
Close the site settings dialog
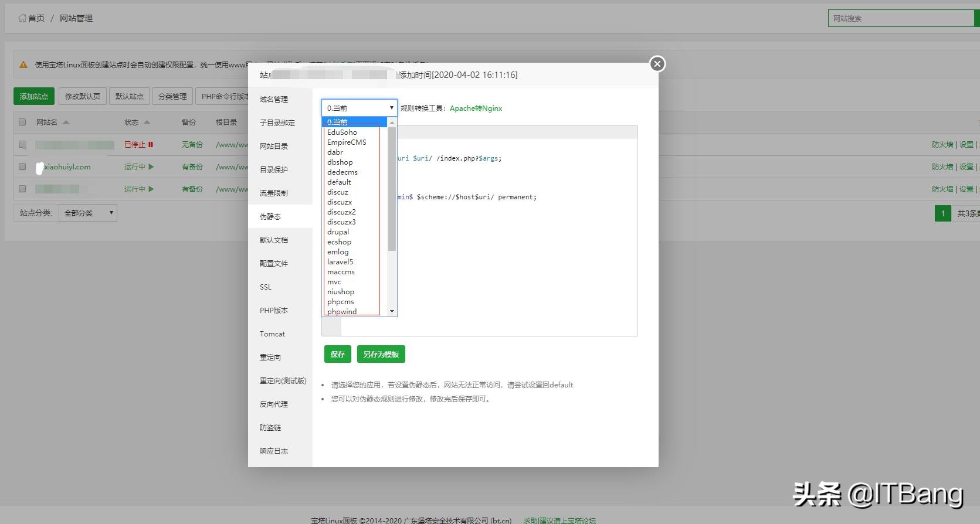coord(657,64)
